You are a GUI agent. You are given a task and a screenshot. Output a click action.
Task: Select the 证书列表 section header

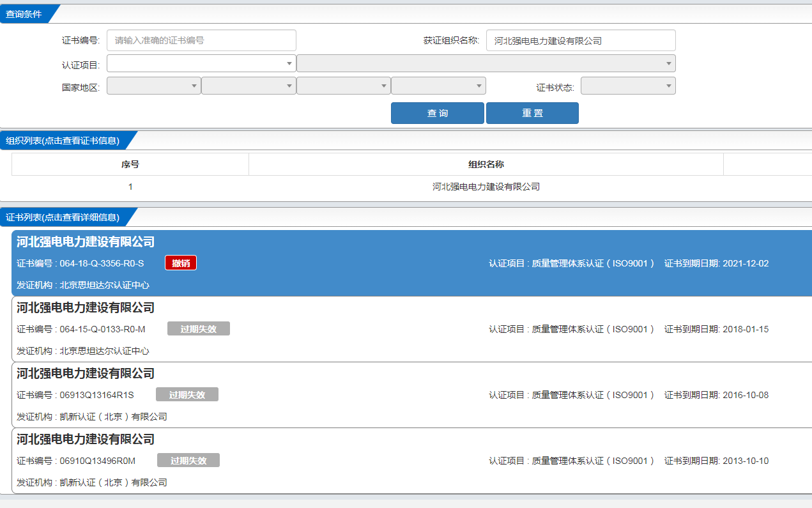[x=63, y=217]
